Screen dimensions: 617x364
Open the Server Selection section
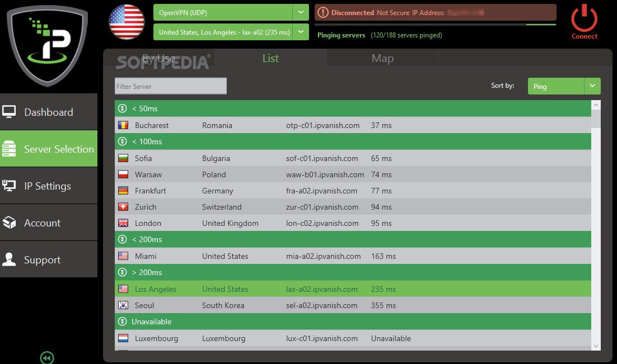coord(48,149)
